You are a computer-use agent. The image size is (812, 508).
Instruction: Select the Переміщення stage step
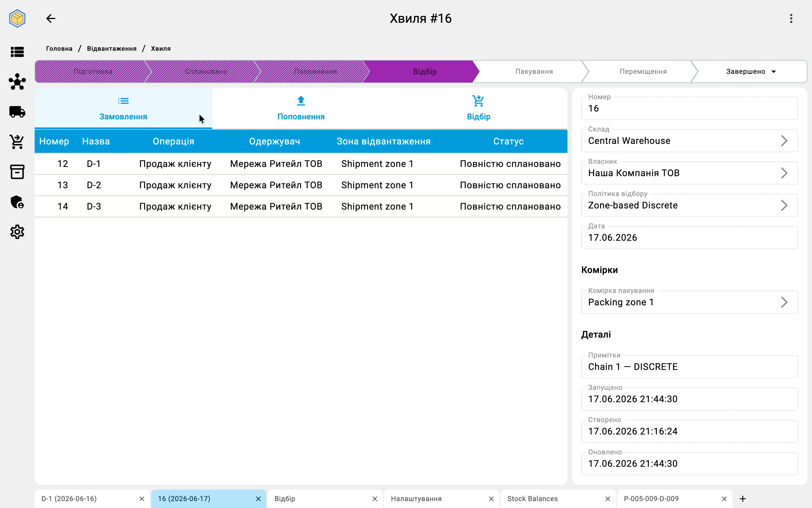pyautogui.click(x=643, y=72)
